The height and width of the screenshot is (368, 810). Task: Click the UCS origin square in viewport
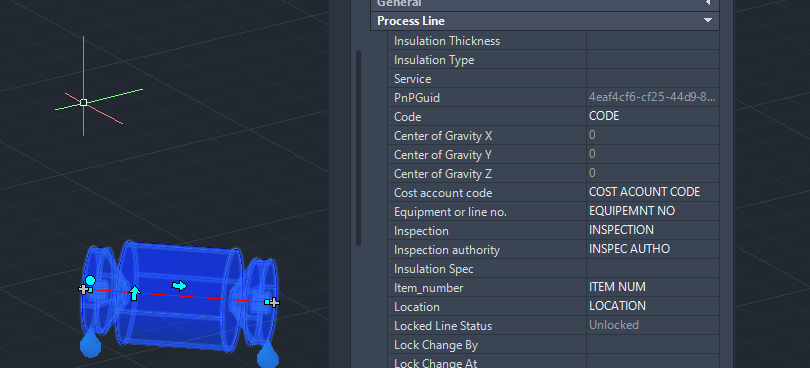83,103
